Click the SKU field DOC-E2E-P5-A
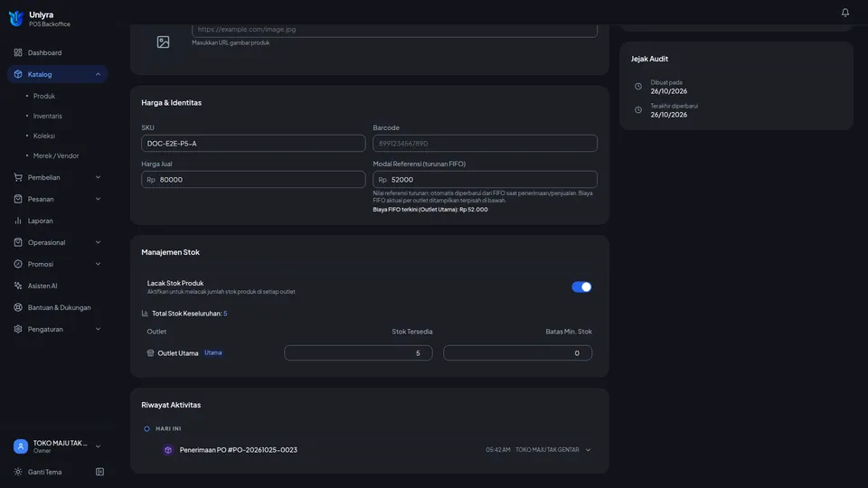 (253, 144)
